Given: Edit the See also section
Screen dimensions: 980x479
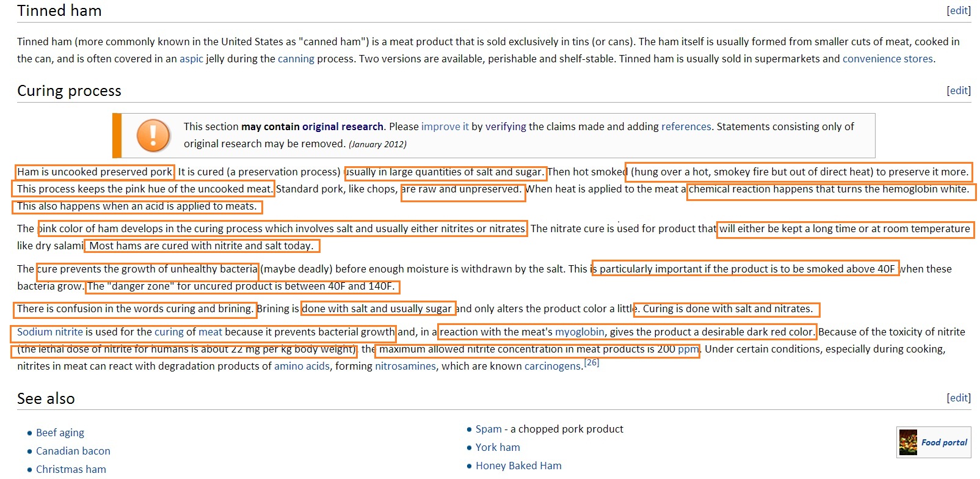Looking at the screenshot, I should point(958,398).
